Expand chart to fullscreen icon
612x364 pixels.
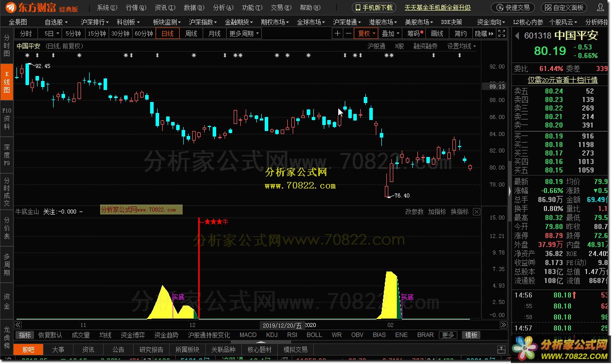[502, 33]
